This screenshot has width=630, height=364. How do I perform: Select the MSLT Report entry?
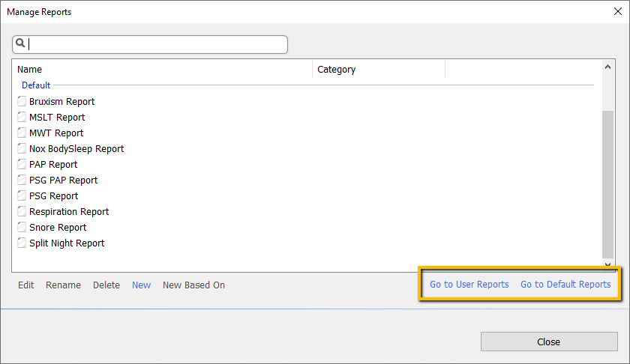(57, 117)
